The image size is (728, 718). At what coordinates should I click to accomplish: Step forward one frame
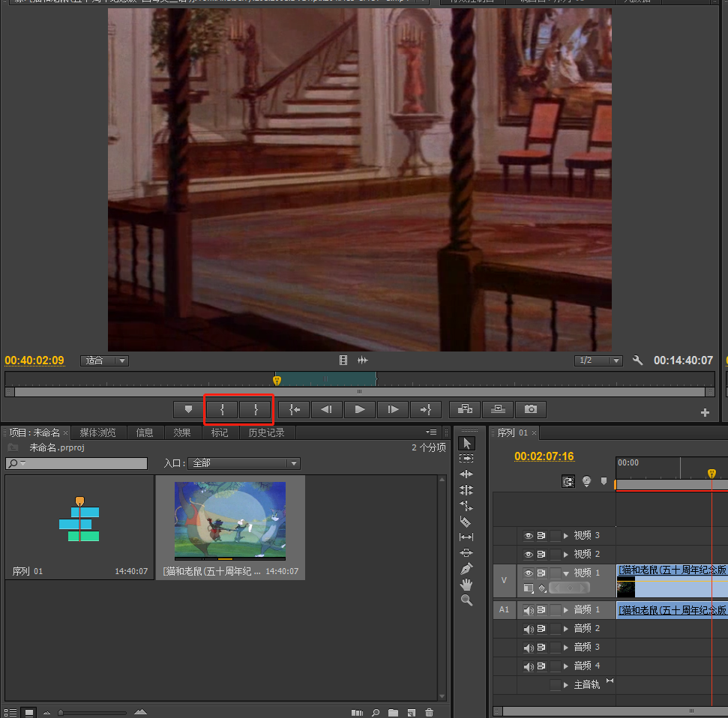pos(393,409)
